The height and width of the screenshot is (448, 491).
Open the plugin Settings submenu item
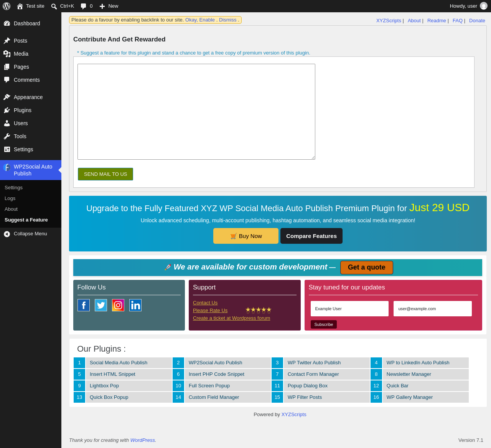point(13,188)
